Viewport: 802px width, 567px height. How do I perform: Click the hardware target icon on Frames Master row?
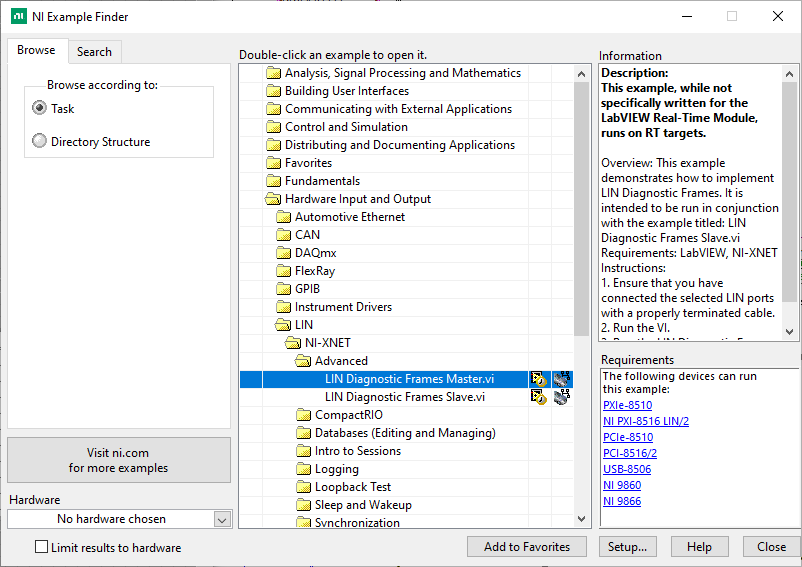[x=562, y=379]
